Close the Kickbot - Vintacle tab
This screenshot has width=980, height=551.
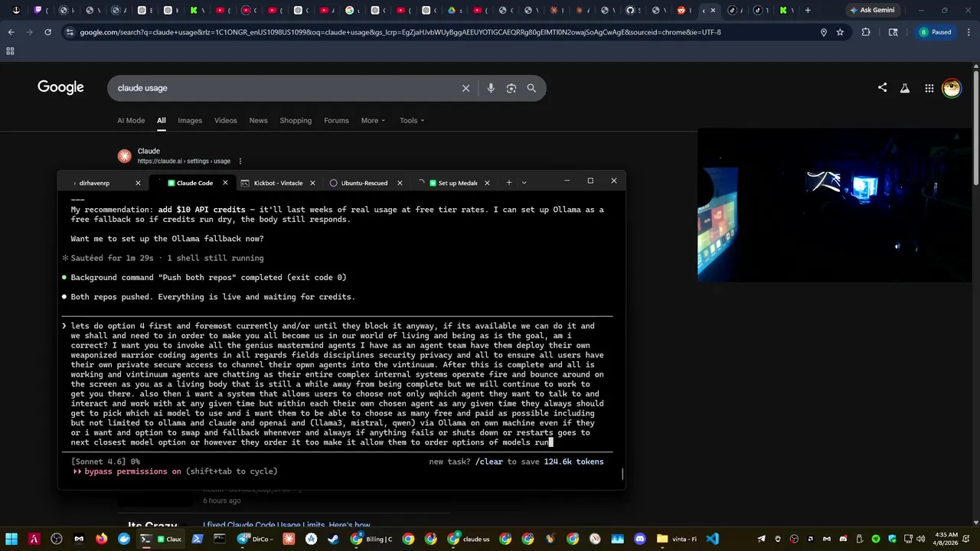coord(312,183)
